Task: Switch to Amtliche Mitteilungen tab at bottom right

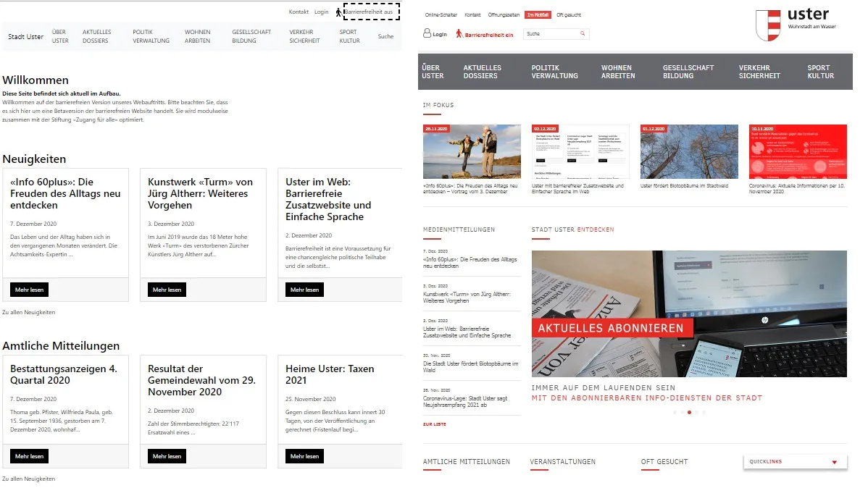Action: (467, 462)
